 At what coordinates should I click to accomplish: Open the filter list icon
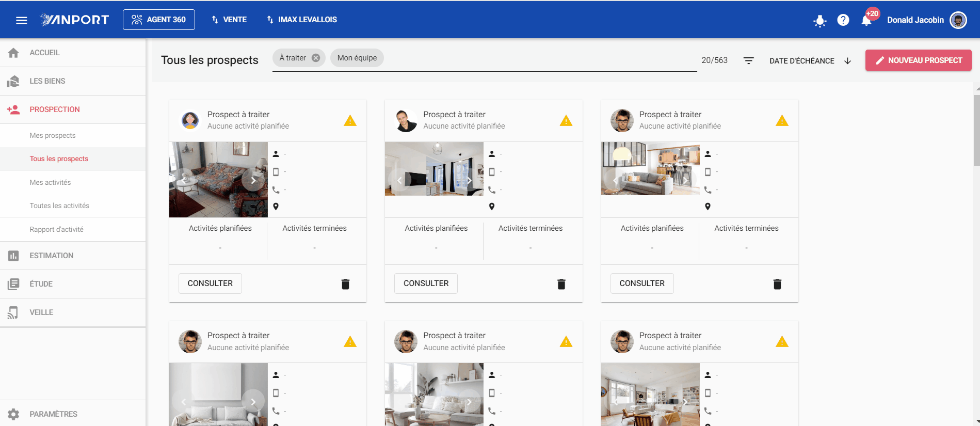coord(748,60)
